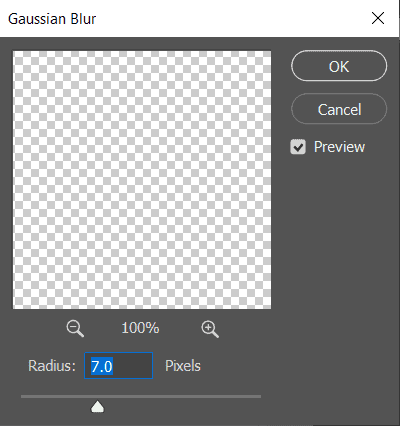Click the Pixels unit label
Screen dimensions: 400x426
coord(183,366)
